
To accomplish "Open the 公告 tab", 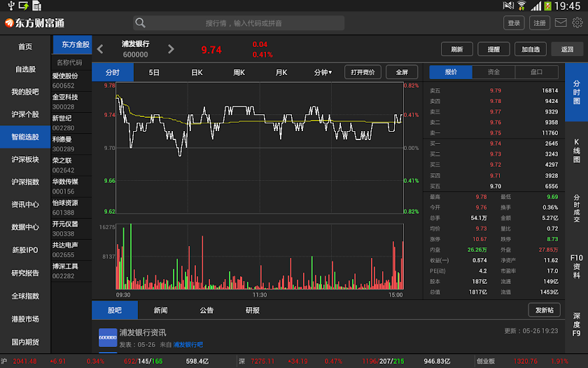I will pos(206,310).
